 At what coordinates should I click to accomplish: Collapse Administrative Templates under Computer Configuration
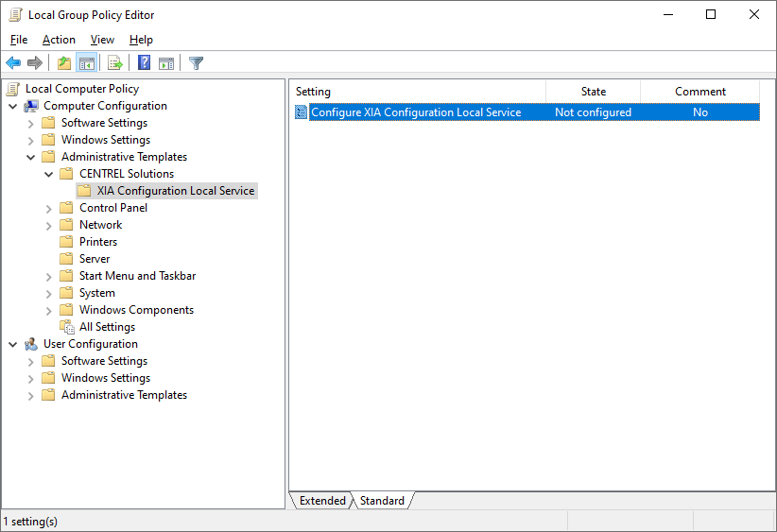(31, 157)
